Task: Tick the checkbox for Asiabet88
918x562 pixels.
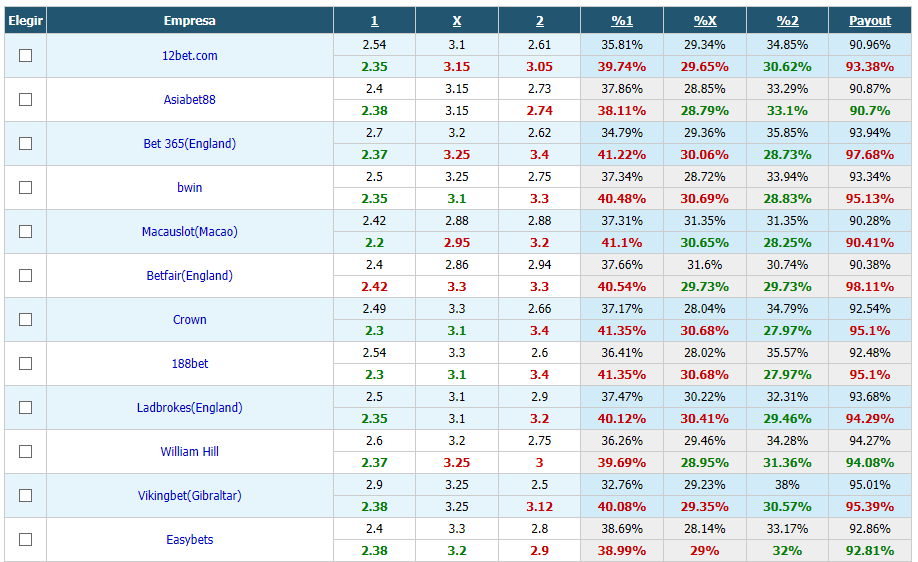Action: coord(25,100)
